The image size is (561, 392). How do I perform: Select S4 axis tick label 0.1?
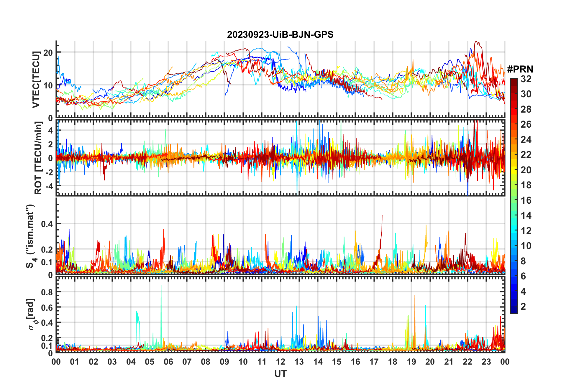point(47,262)
